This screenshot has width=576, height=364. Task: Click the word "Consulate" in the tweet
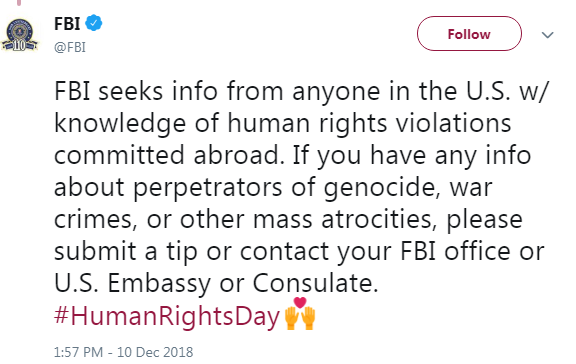[315, 283]
